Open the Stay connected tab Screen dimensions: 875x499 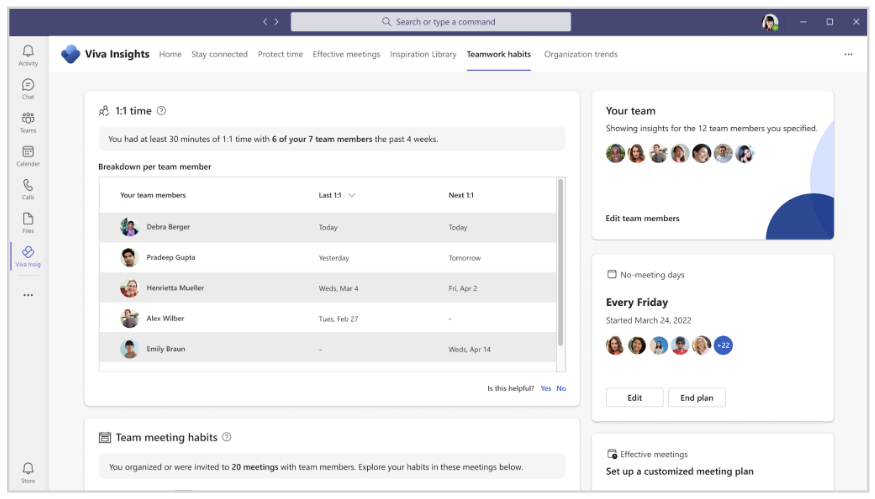pyautogui.click(x=219, y=54)
